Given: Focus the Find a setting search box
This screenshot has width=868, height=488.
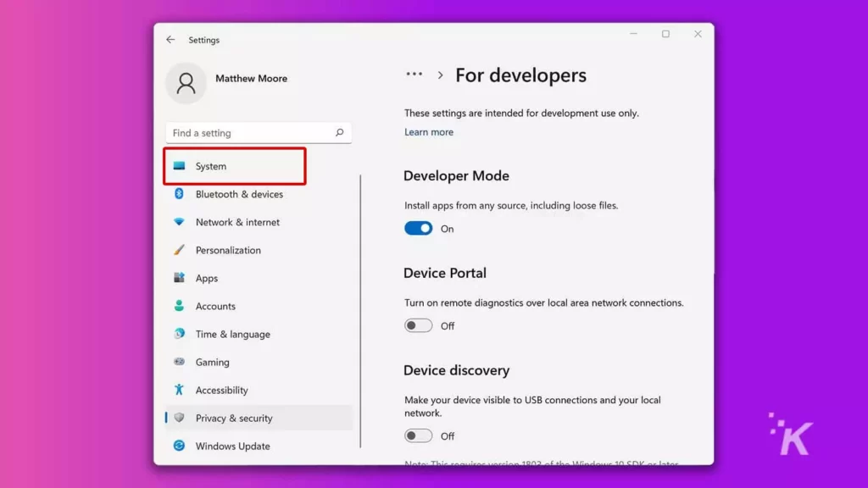Looking at the screenshot, I should [x=259, y=133].
